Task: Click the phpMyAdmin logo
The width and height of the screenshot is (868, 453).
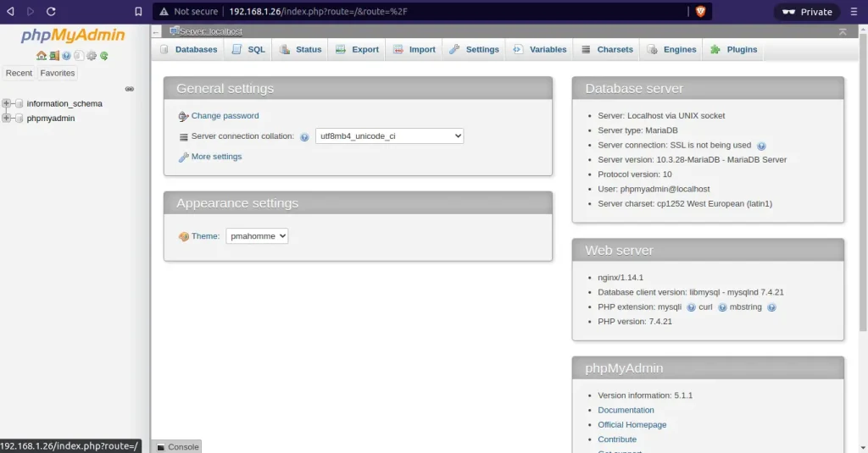Action: [x=73, y=36]
